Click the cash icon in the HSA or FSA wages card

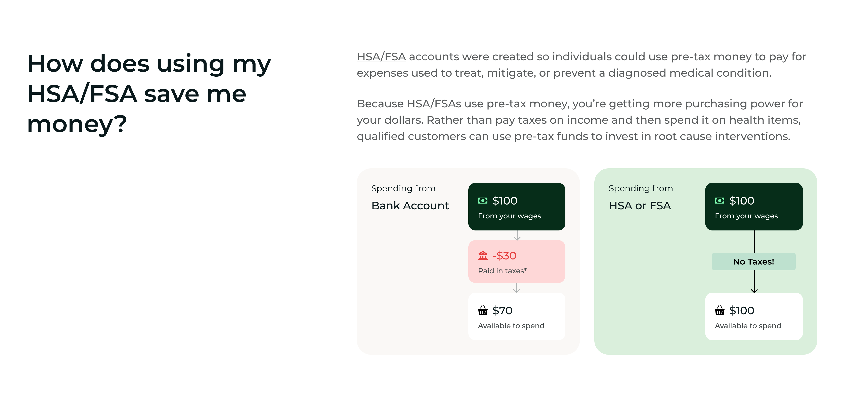(x=719, y=201)
